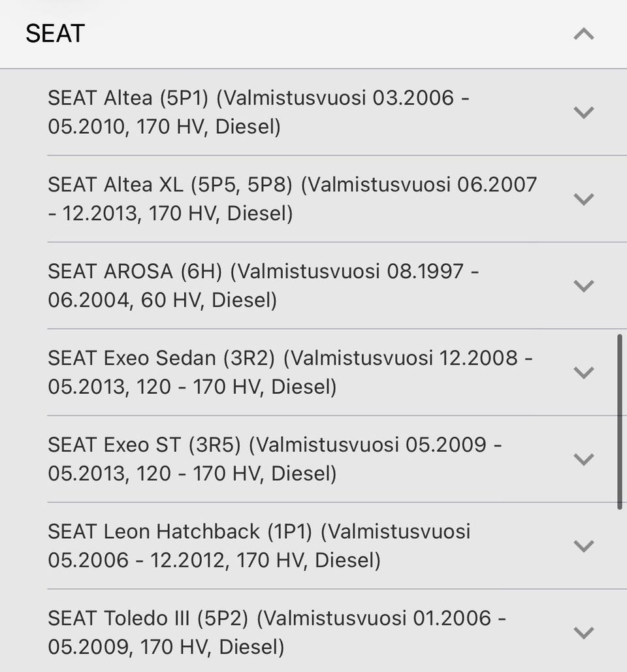Open the SEAT AROSA (6H) entry text
This screenshot has width=627, height=672.
[x=263, y=285]
